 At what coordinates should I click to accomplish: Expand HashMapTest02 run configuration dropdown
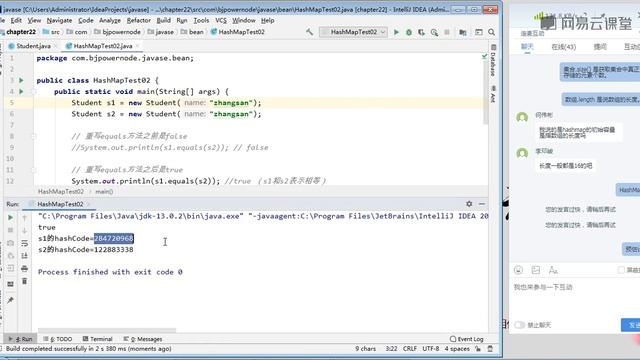coord(353,32)
